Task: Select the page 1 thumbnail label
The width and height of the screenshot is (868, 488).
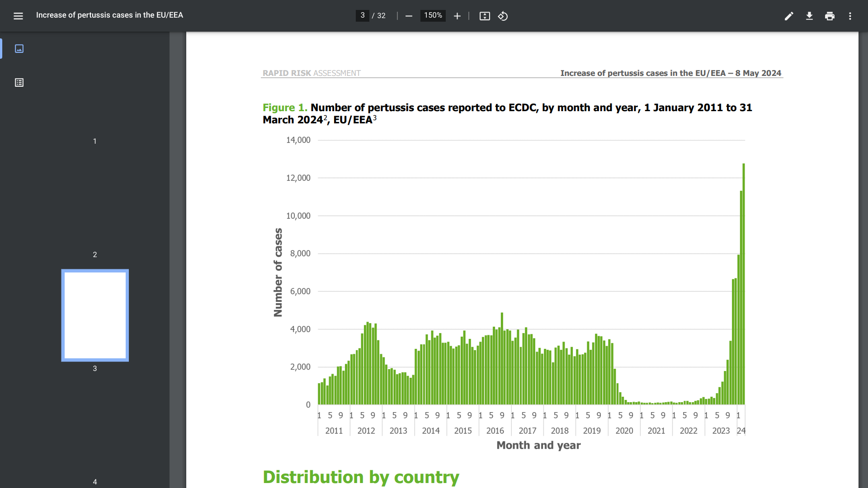Action: (x=95, y=141)
